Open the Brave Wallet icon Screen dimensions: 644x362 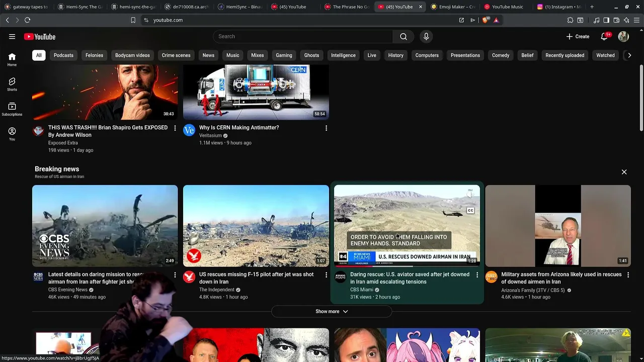tap(616, 20)
